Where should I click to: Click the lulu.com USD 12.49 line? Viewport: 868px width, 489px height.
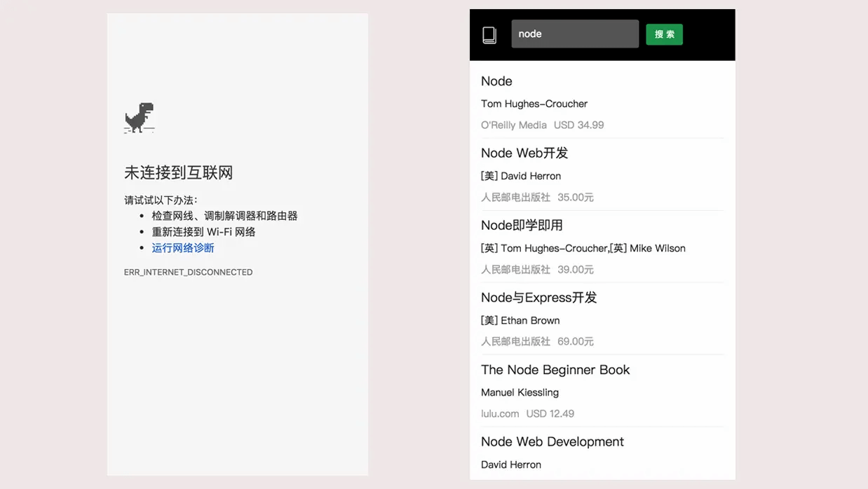(x=527, y=414)
